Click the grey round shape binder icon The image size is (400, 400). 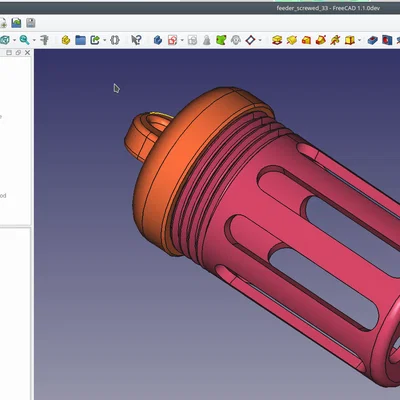236,40
